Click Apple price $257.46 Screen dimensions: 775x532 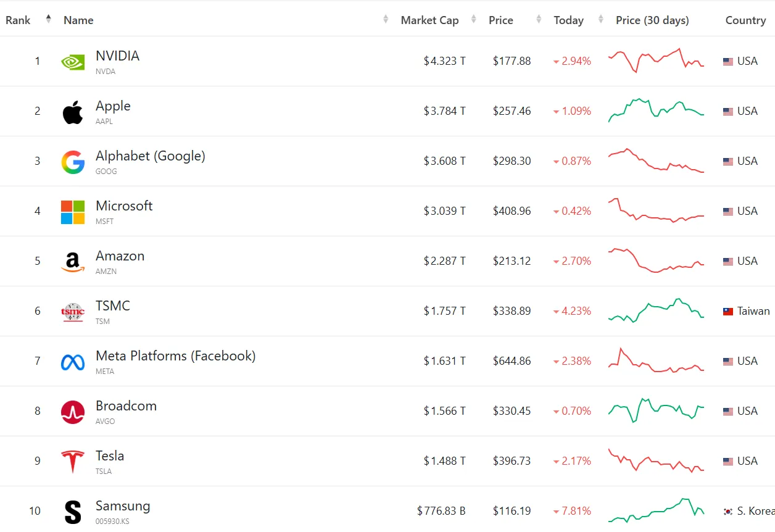pos(512,111)
